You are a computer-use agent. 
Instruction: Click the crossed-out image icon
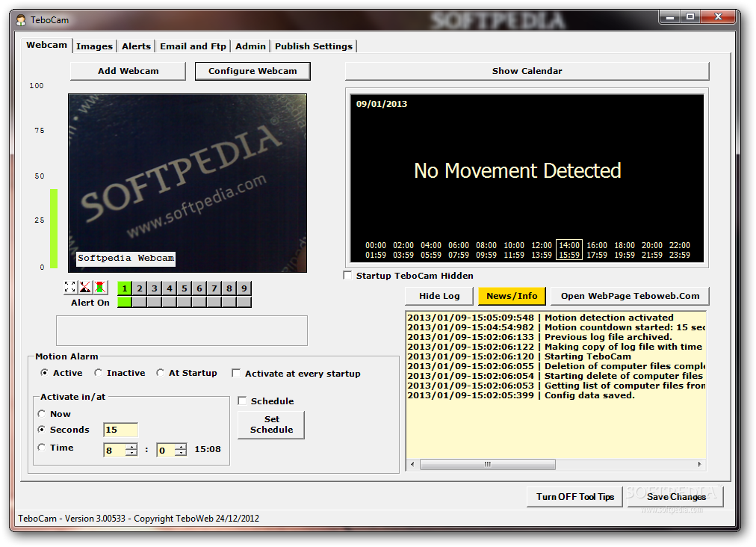85,288
